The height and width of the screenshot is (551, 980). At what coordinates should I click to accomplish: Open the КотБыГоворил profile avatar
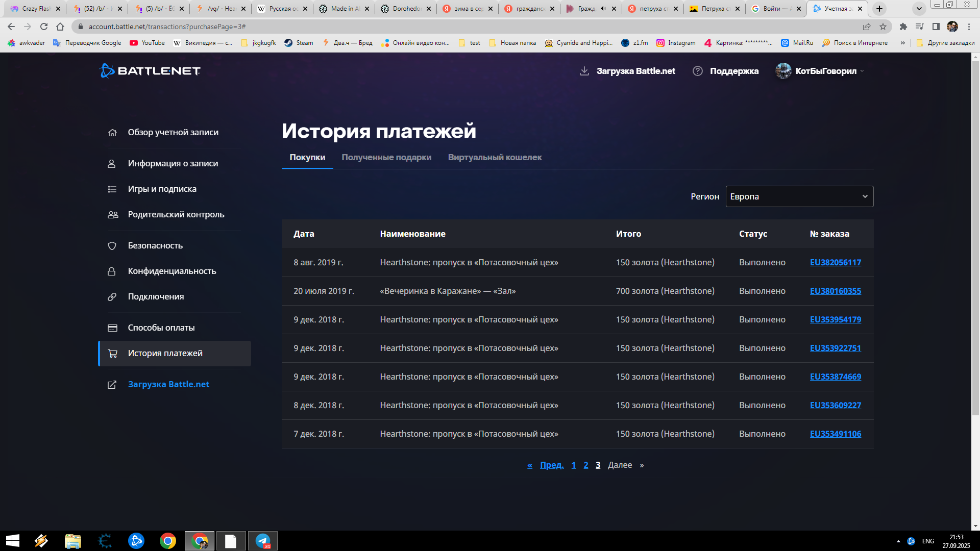(x=783, y=71)
